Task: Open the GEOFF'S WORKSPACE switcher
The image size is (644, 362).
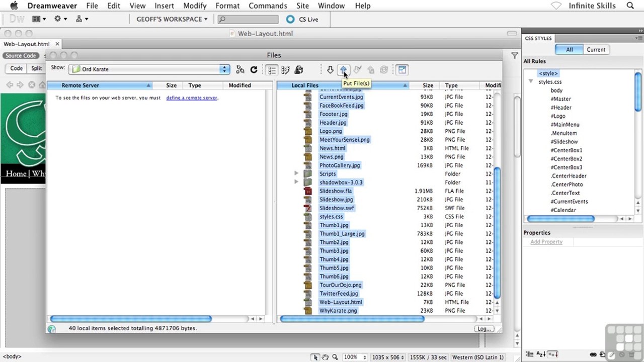Action: 172,19
